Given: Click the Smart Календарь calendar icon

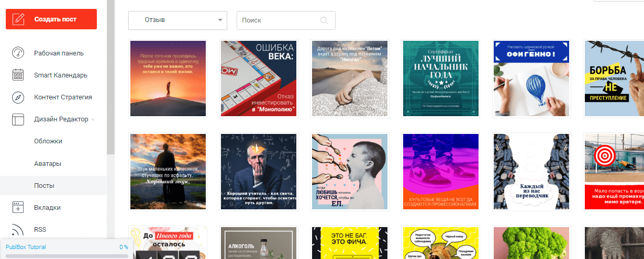Looking at the screenshot, I should [18, 75].
